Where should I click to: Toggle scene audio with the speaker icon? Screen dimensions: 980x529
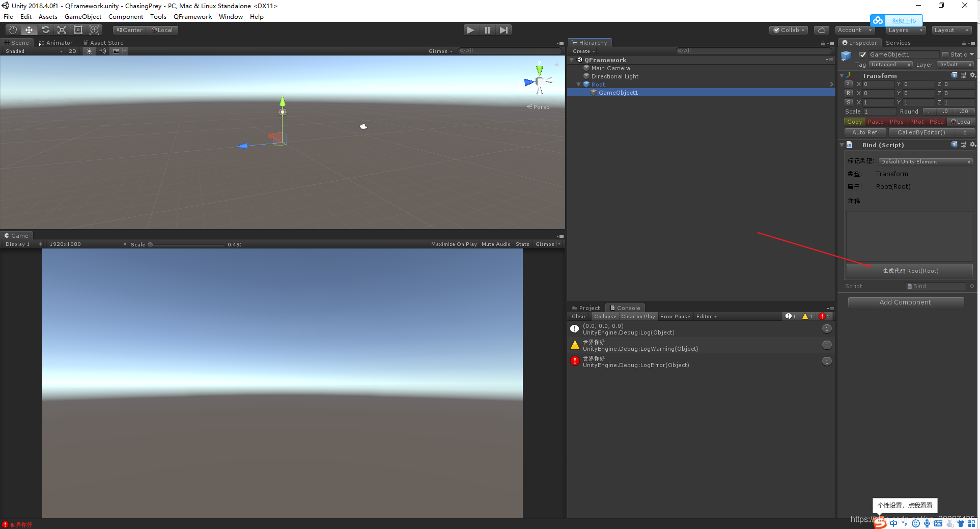[x=102, y=51]
